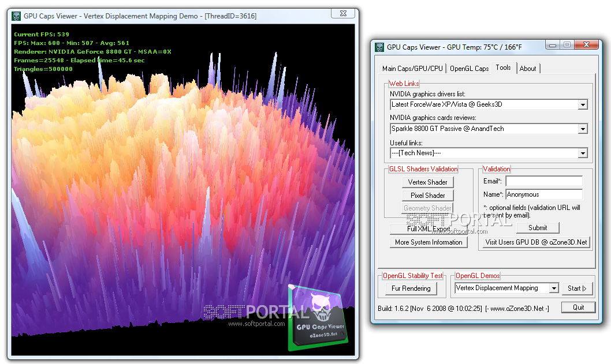Click the Name field containing Anonymous
This screenshot has width=611, height=364.
pos(544,194)
